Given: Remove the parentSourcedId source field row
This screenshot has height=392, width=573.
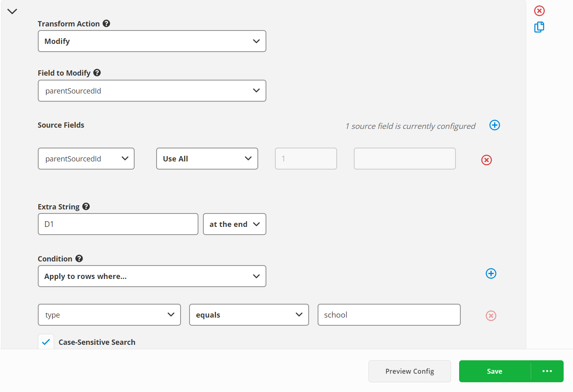Looking at the screenshot, I should [486, 160].
